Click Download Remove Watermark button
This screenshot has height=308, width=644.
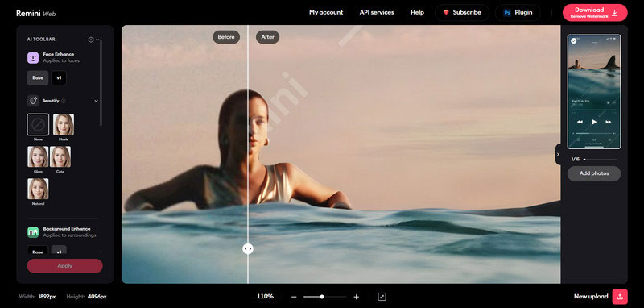(595, 13)
